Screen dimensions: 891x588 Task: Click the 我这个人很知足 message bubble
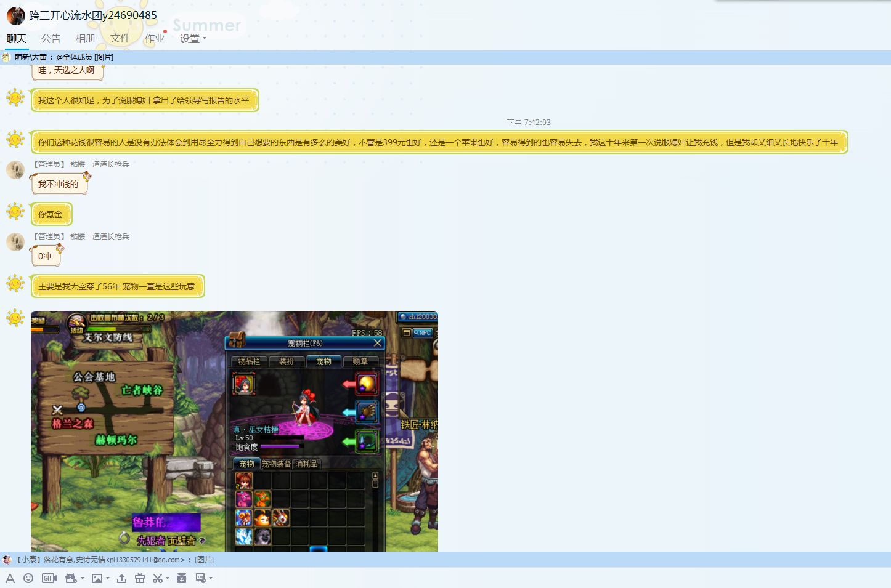(145, 100)
